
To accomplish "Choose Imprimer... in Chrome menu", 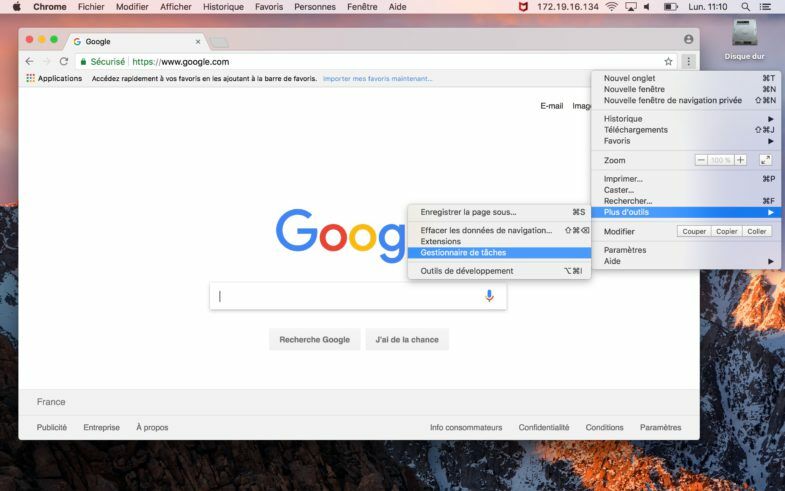I will click(x=686, y=179).
